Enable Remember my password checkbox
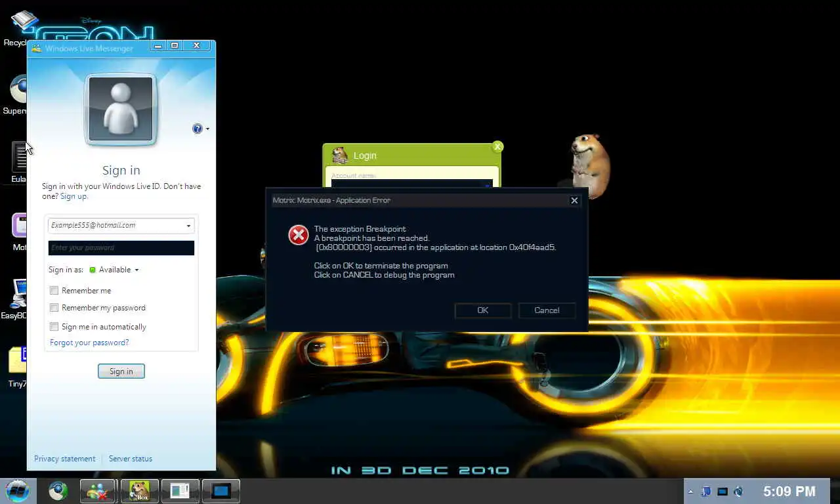840x504 pixels. (x=54, y=307)
